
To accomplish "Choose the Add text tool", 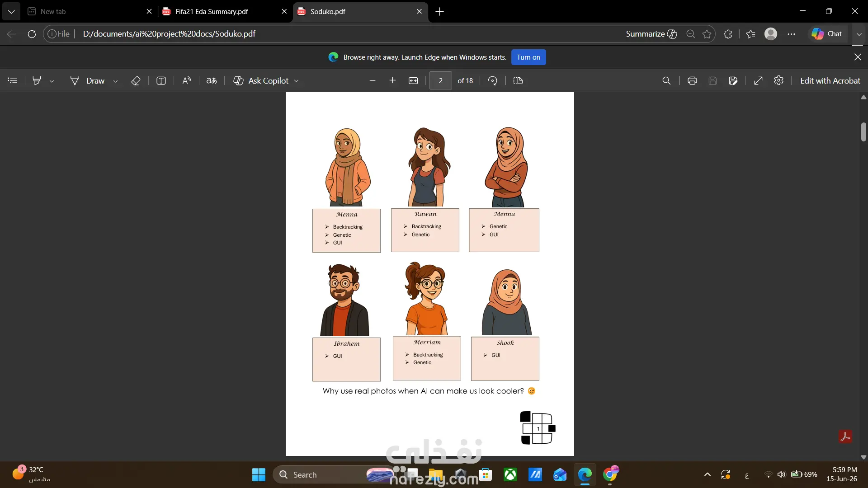I will tap(161, 80).
